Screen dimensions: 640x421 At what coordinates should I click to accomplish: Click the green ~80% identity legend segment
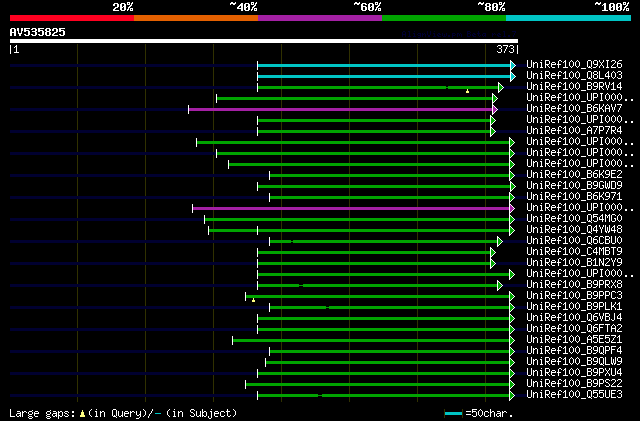tap(444, 18)
